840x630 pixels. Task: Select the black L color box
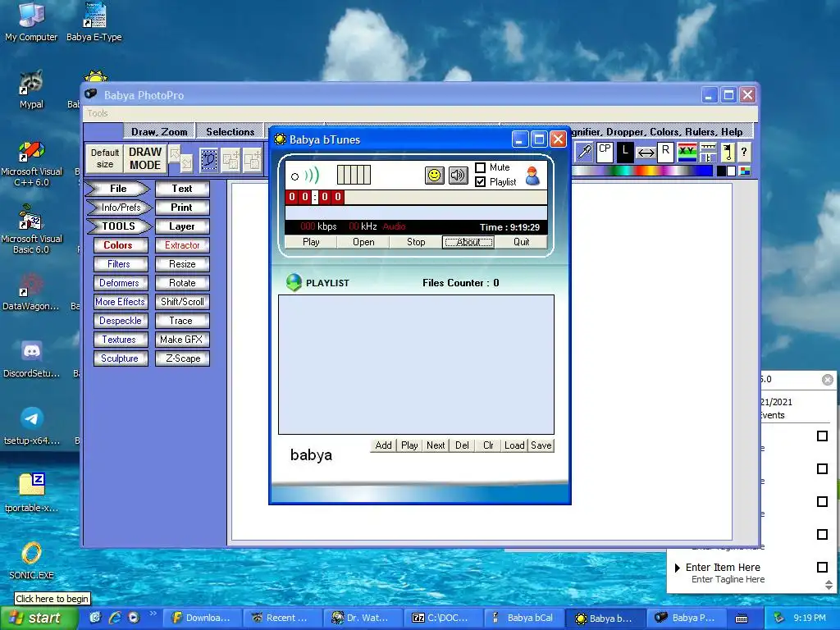coord(624,153)
